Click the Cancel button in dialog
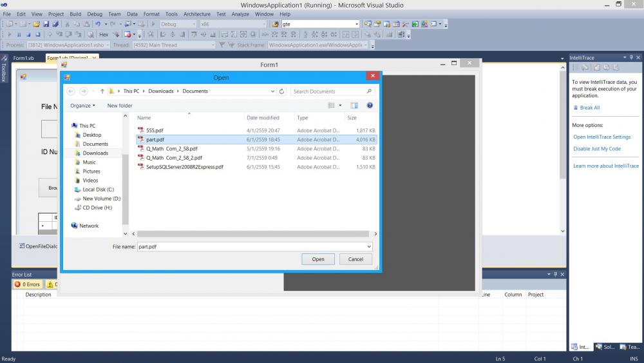This screenshot has height=363, width=644. 355,259
